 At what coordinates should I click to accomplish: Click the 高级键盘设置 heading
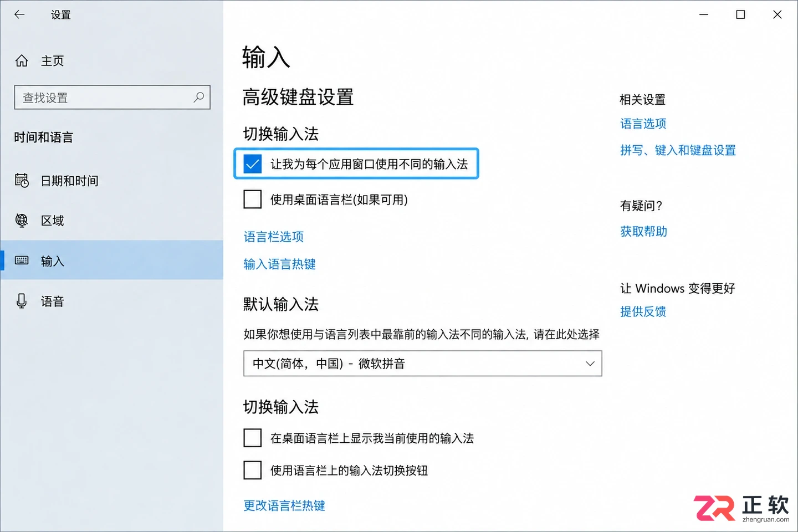(298, 97)
